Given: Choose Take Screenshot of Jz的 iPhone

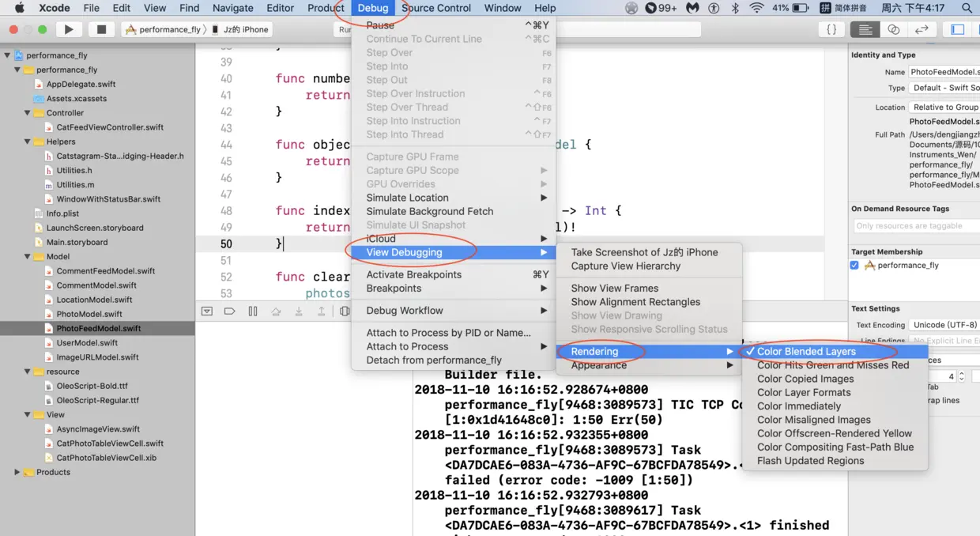Looking at the screenshot, I should click(x=645, y=252).
